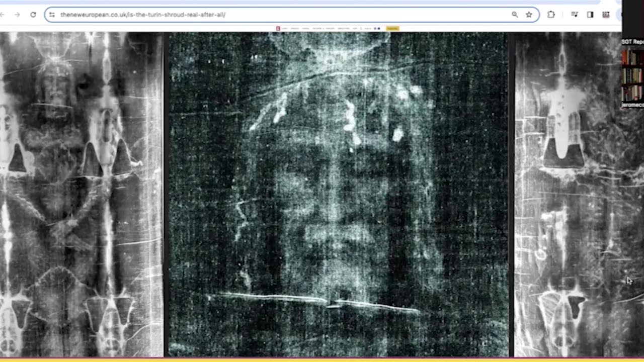Open site information icon in address bar
Image resolution: width=644 pixels, height=362 pixels.
click(52, 15)
